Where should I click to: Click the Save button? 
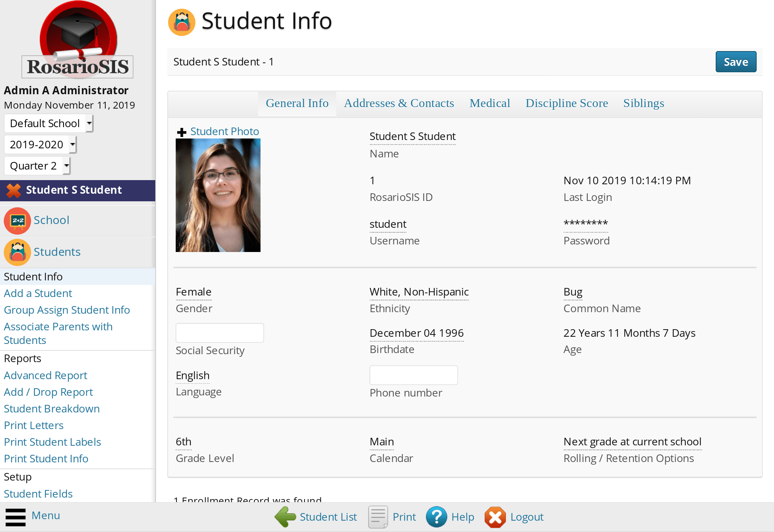[x=735, y=62]
